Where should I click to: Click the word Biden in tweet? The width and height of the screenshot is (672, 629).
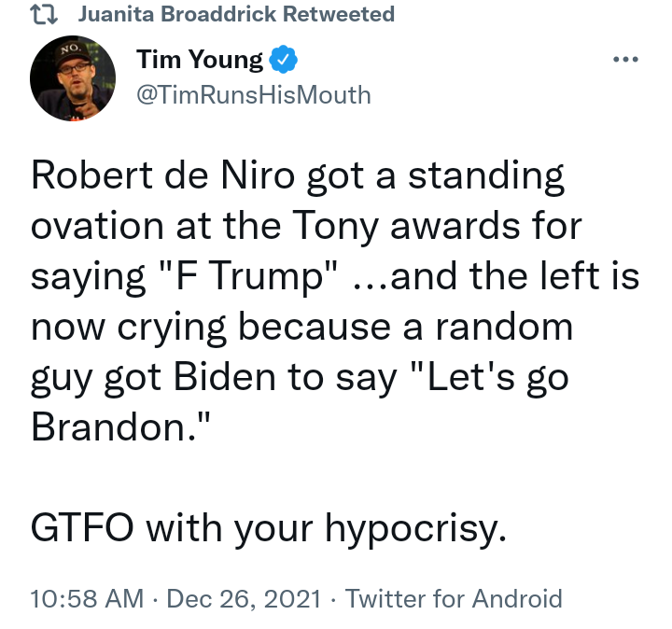tap(225, 377)
